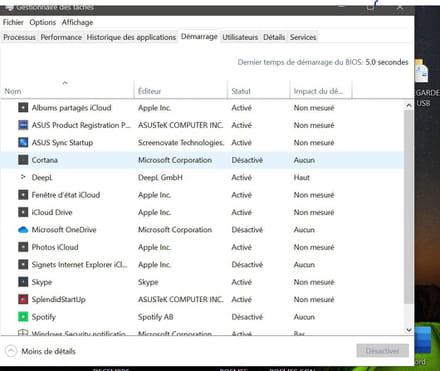This screenshot has width=440, height=371.
Task: Select the Albums partagés iCloud row name
Action: (71, 108)
